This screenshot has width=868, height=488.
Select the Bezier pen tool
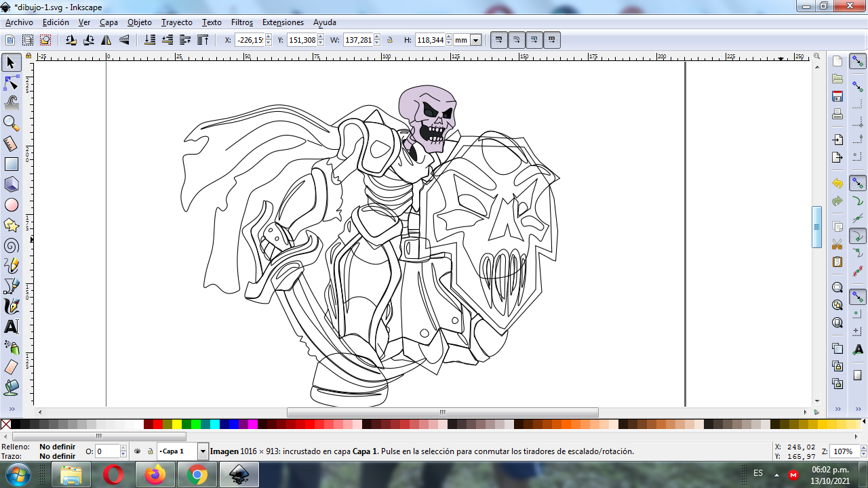[11, 286]
